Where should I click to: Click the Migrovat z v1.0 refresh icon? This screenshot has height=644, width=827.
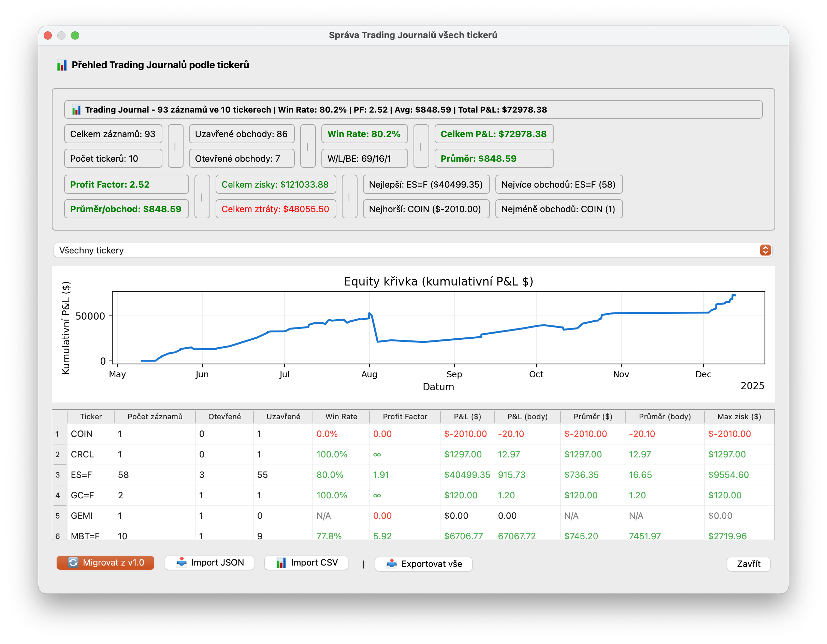(73, 562)
